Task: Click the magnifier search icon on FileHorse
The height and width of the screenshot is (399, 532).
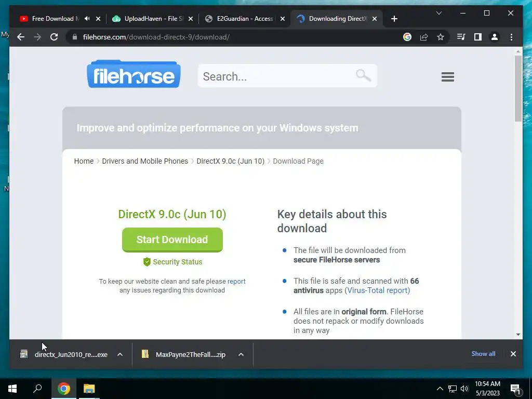Action: tap(363, 75)
